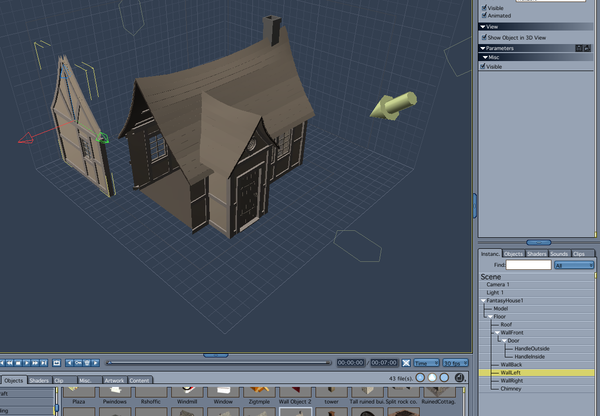Screen dimensions: 600x416
Task: Click the duration 00:07:00 field
Action: coord(384,363)
